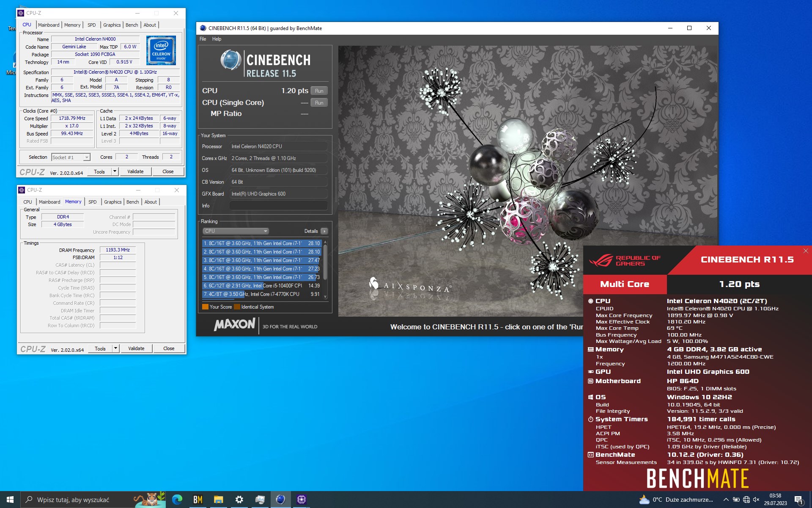Open About tab in bottom CPU-Z window
812x508 pixels.
tap(151, 202)
